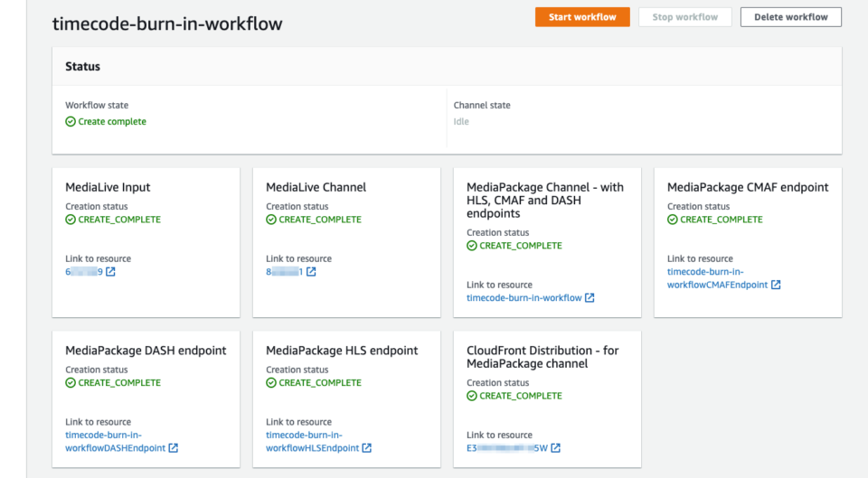Click external link icon beside timecode-burn-in-workflow MediaPackage Channel link
Screen dimensions: 868x478
(590, 298)
